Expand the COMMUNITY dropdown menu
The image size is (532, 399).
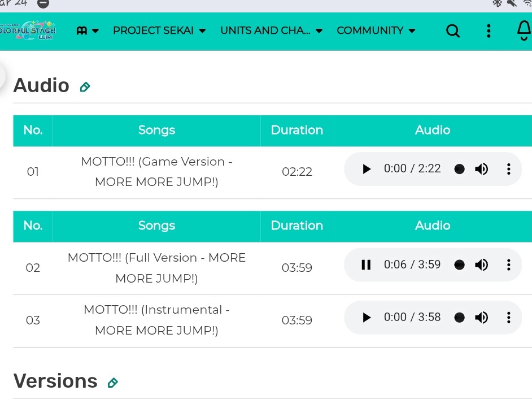[x=371, y=31]
